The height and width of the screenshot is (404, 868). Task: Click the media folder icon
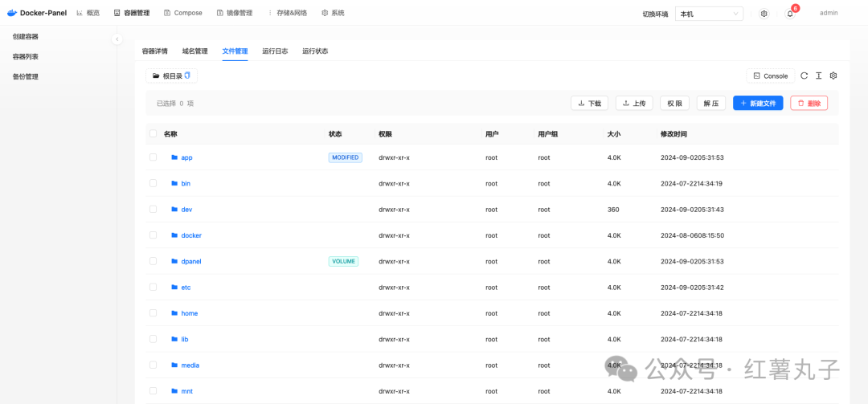coord(174,365)
